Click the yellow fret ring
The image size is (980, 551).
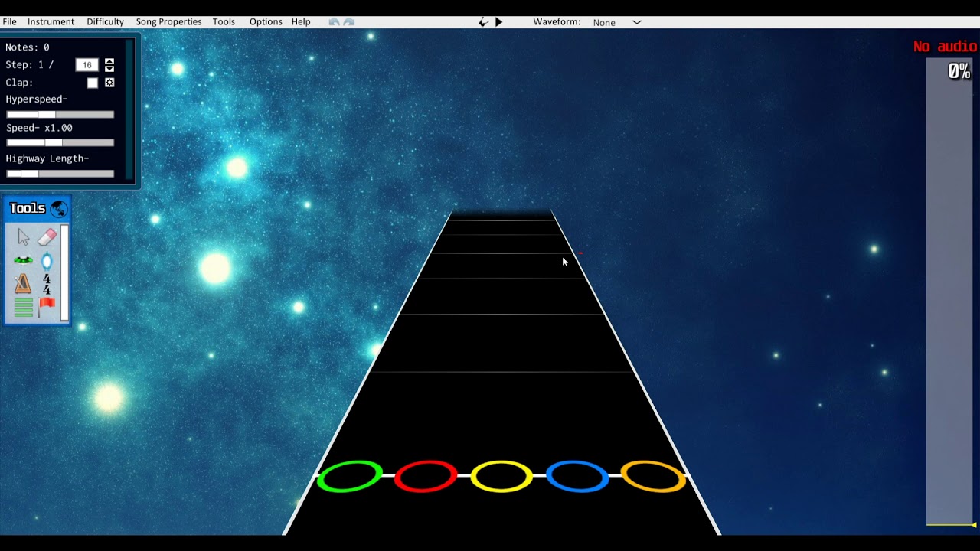click(501, 476)
